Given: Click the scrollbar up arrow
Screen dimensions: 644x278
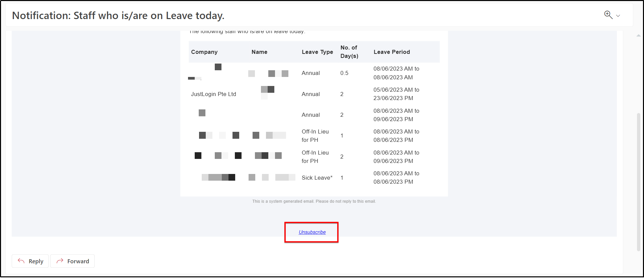Looking at the screenshot, I should pos(638,35).
